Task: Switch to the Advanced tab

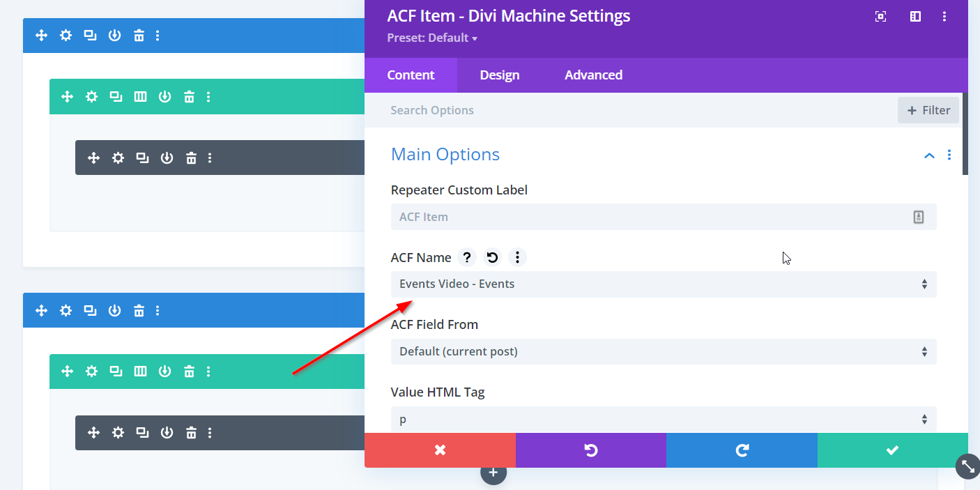Action: point(593,75)
